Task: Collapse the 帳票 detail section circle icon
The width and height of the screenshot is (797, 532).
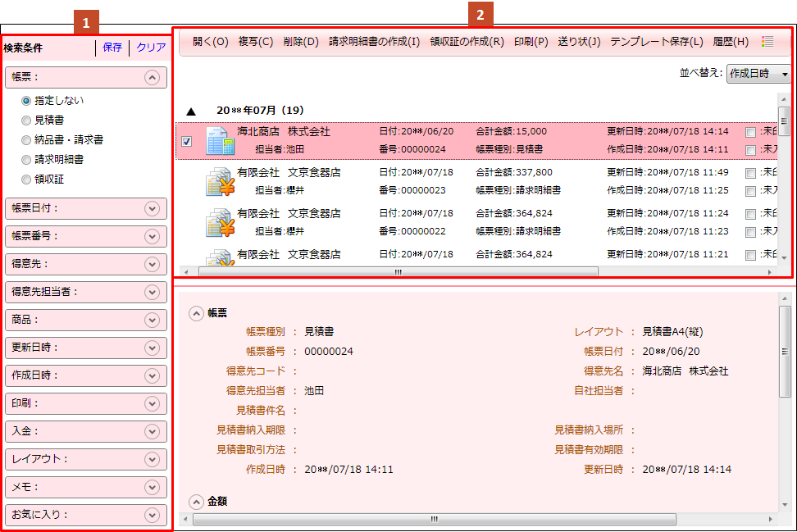Action: pos(196,313)
